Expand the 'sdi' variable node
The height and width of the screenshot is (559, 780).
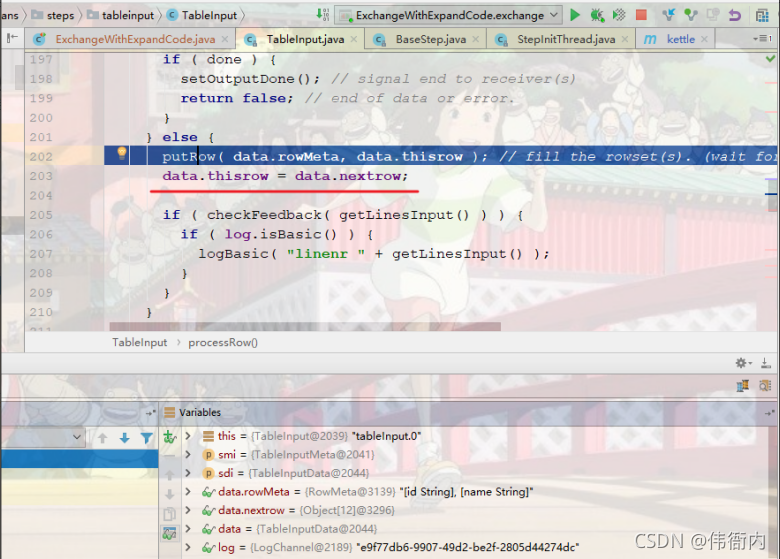188,473
